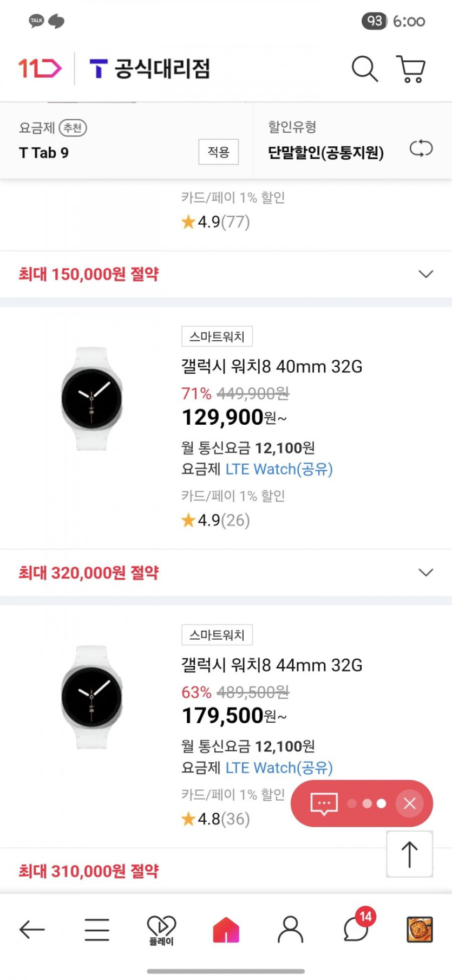Viewport: 452px width, 980px height.
Task: Open 갤럭시 워치8 44mm 32G product title
Action: pos(272,665)
